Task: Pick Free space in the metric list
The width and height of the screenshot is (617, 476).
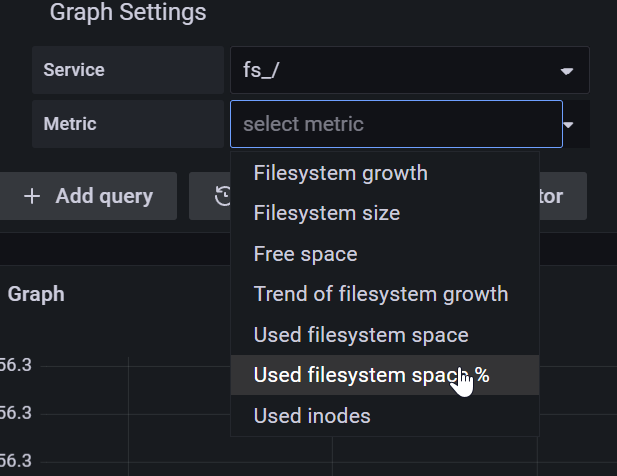Action: 384,254
